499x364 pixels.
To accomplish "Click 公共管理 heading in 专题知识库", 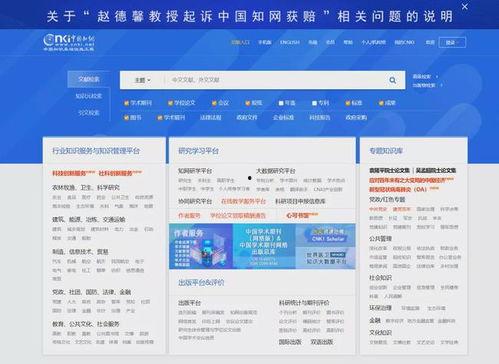I will [380, 239].
